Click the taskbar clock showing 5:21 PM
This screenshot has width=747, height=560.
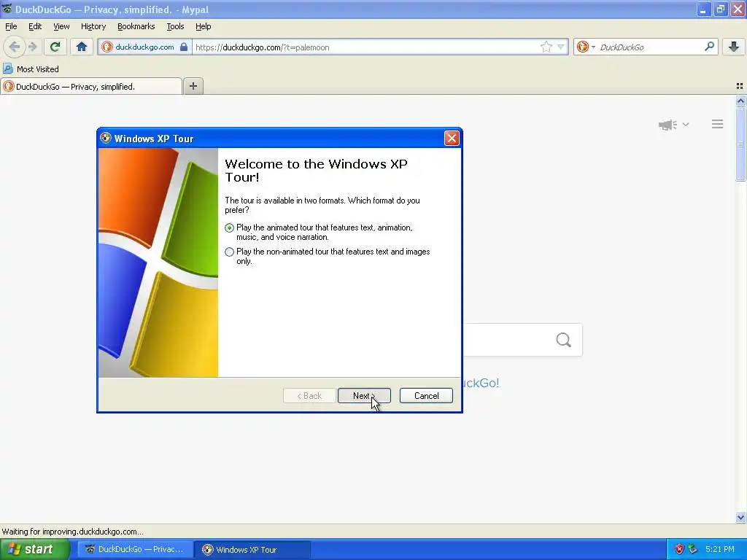click(x=720, y=549)
